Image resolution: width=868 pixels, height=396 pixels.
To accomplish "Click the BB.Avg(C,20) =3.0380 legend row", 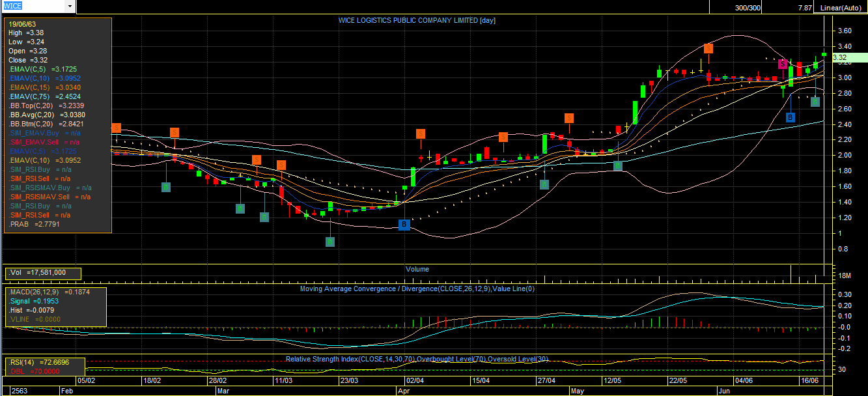I will click(x=48, y=115).
